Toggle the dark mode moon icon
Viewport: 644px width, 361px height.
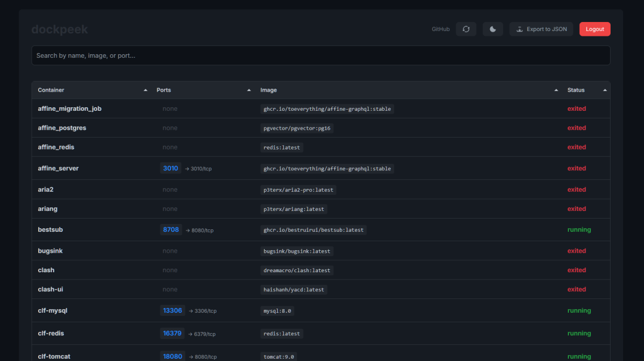(493, 29)
